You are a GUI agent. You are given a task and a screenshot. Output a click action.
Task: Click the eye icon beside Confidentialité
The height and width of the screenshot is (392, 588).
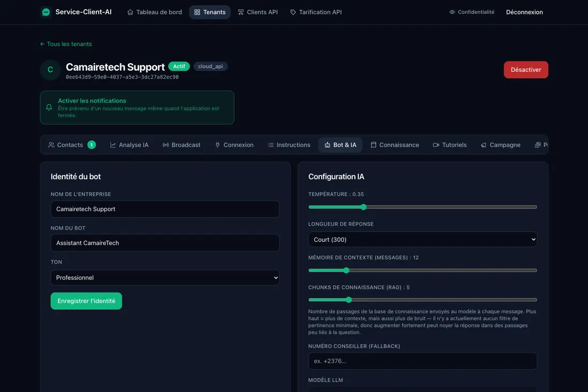tap(452, 12)
